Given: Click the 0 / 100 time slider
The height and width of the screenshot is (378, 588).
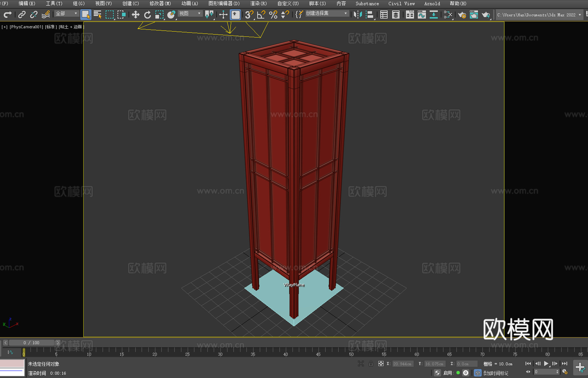Looking at the screenshot, I should [32, 343].
